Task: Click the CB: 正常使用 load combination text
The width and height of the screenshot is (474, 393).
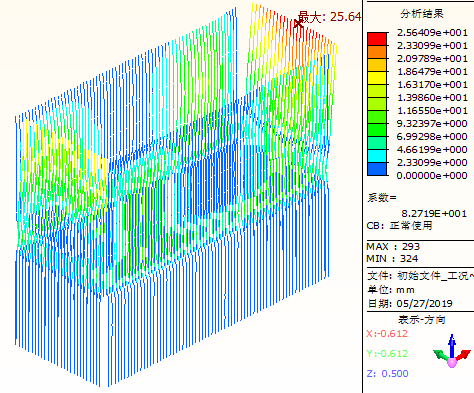Action: 399,226
